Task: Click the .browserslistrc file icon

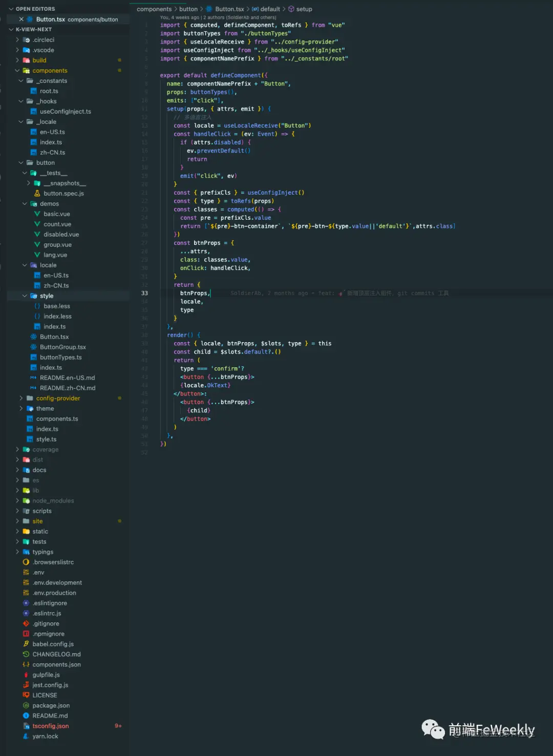Action: click(x=26, y=562)
